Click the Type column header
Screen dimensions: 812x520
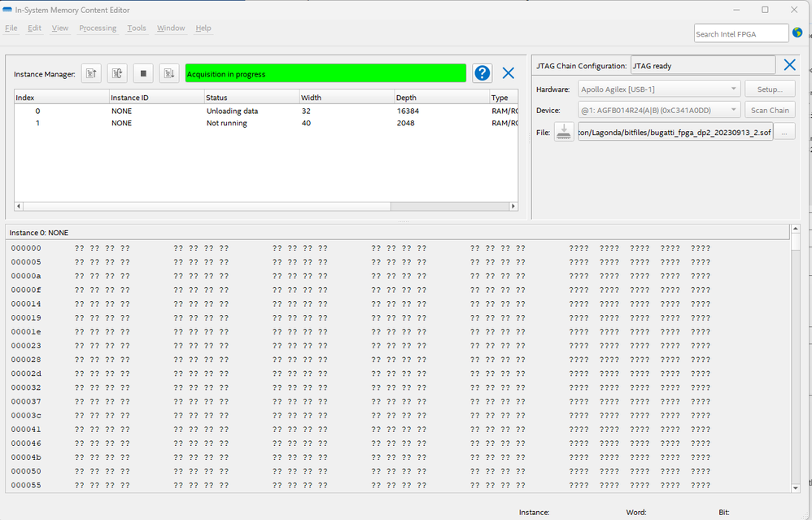[504, 98]
